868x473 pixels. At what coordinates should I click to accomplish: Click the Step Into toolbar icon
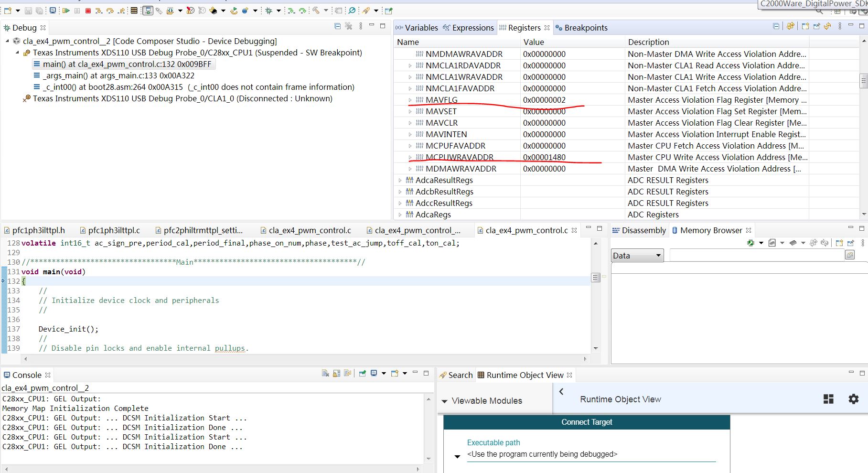[x=99, y=11]
